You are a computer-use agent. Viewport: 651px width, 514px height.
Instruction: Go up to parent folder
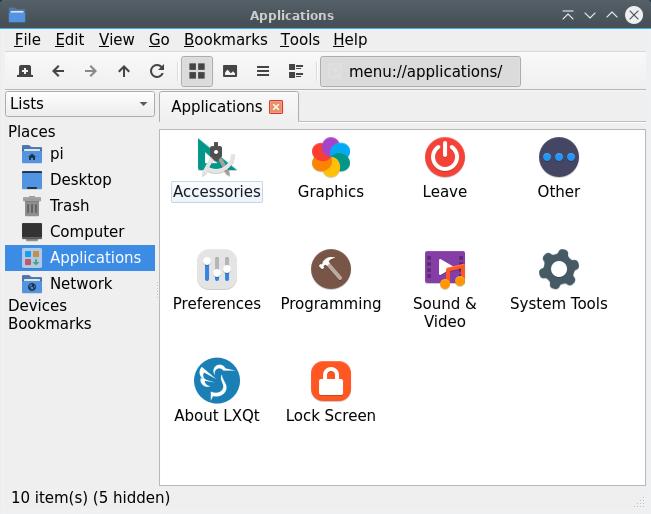point(124,71)
